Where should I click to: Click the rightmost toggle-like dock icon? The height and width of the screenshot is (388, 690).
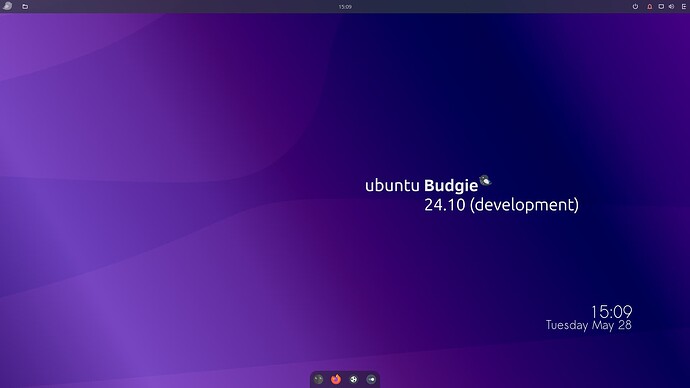pos(371,379)
